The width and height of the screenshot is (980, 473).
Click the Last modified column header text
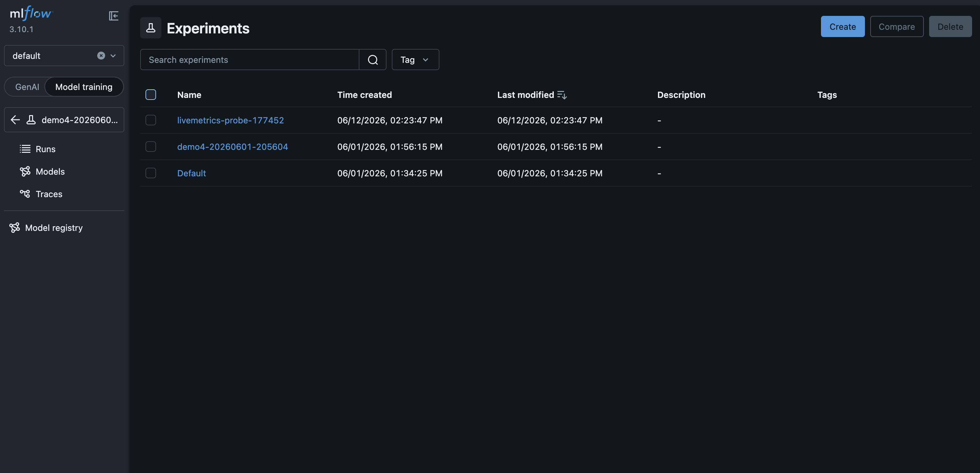[x=525, y=95]
